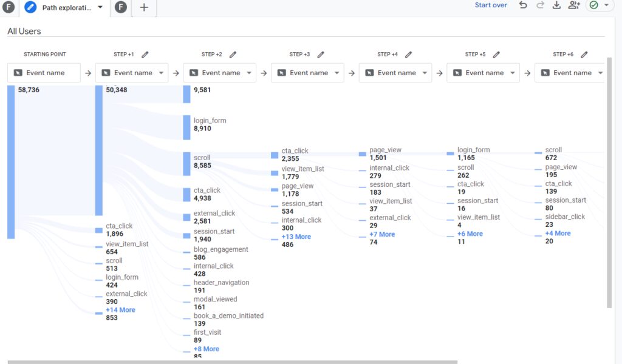Viewport: 622px width, 364px height.
Task: Add a new tab with plus icon
Action: click(144, 7)
